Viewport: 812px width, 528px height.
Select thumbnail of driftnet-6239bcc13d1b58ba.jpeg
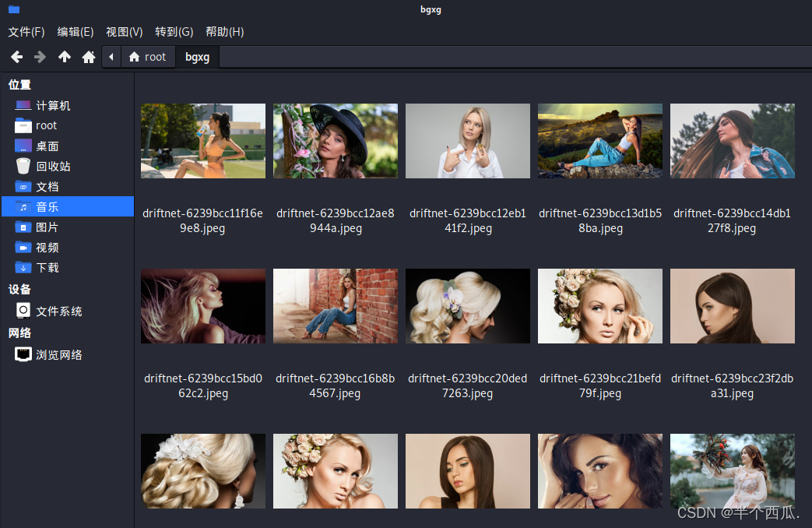600,141
